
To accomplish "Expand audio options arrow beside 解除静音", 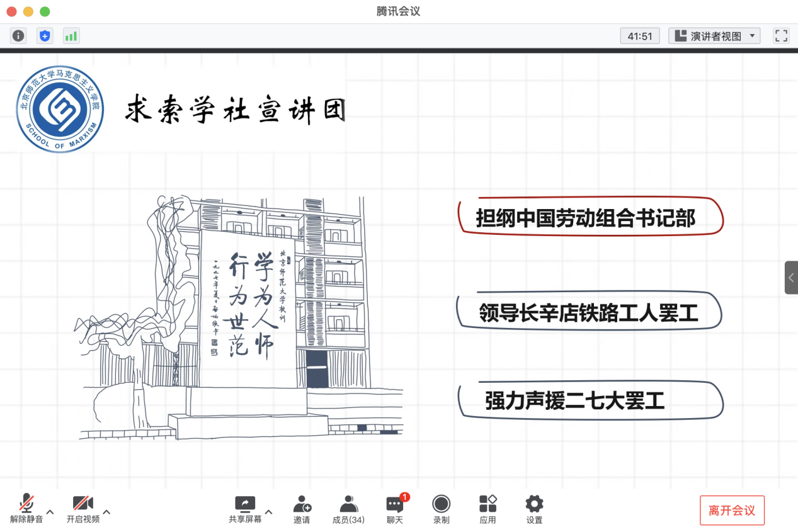I will [50, 511].
